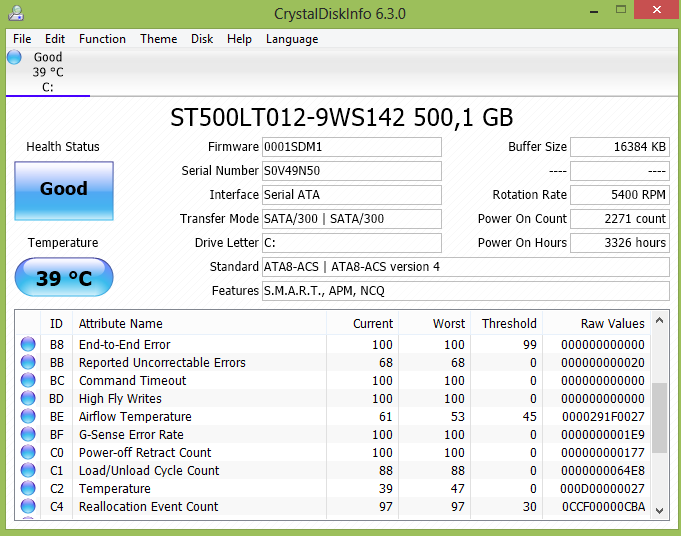Select the Reported Uncorrectable Errors attribute name
The width and height of the screenshot is (681, 536).
point(162,362)
